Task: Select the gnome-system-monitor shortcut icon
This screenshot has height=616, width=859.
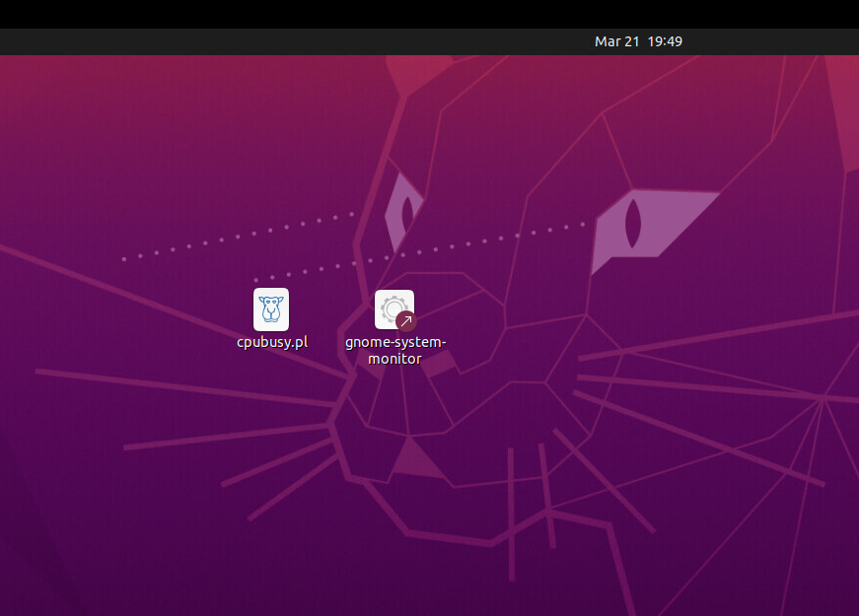Action: 395,309
